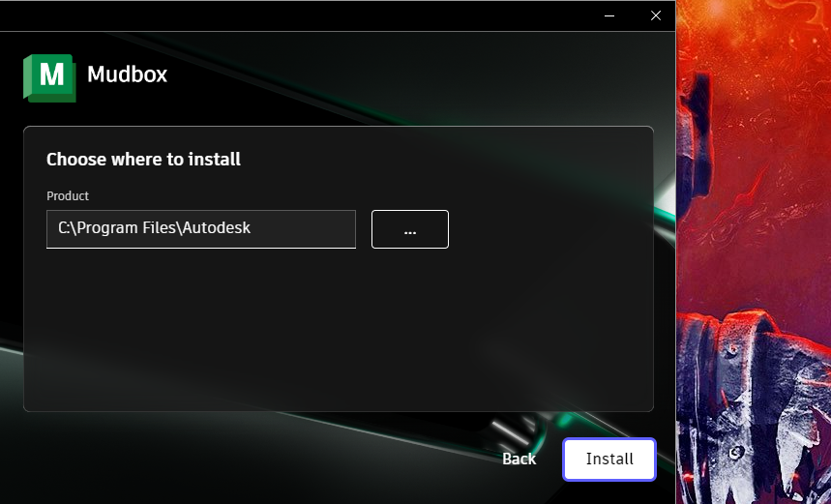Click the 'Choose where to install' heading
Viewport: 831px width, 504px height.
pyautogui.click(x=143, y=160)
